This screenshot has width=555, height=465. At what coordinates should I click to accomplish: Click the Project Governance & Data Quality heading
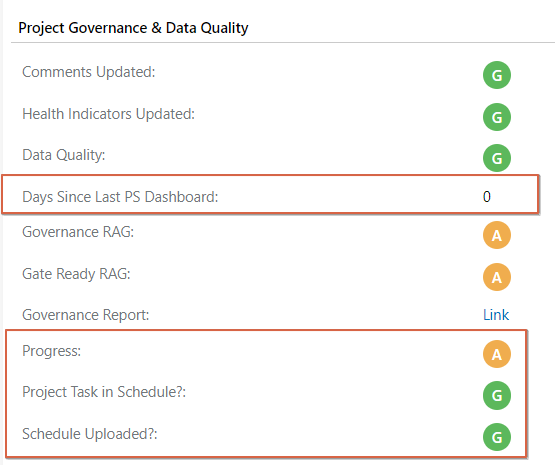pyautogui.click(x=133, y=28)
